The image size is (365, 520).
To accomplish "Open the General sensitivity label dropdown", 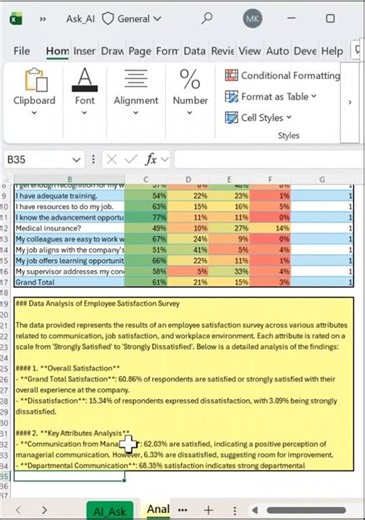I will point(131,19).
